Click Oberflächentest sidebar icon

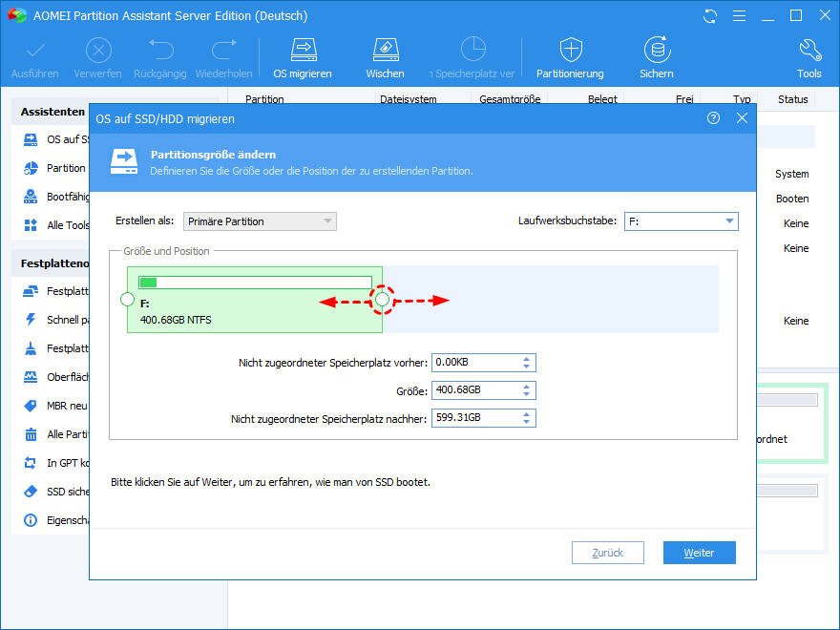[31, 377]
